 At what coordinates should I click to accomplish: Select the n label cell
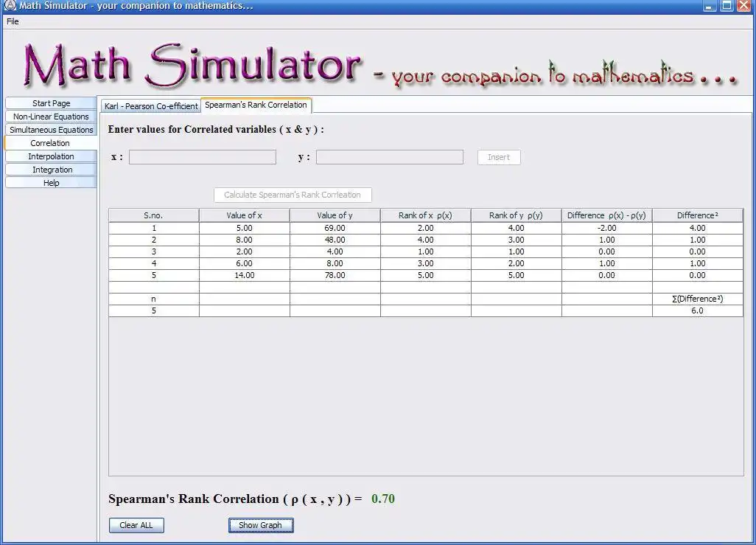154,299
